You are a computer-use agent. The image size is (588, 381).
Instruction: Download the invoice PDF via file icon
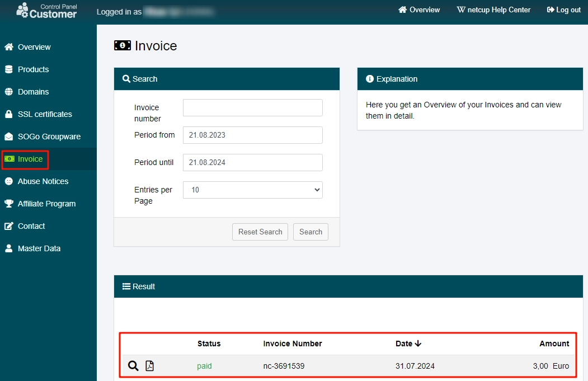coord(149,366)
